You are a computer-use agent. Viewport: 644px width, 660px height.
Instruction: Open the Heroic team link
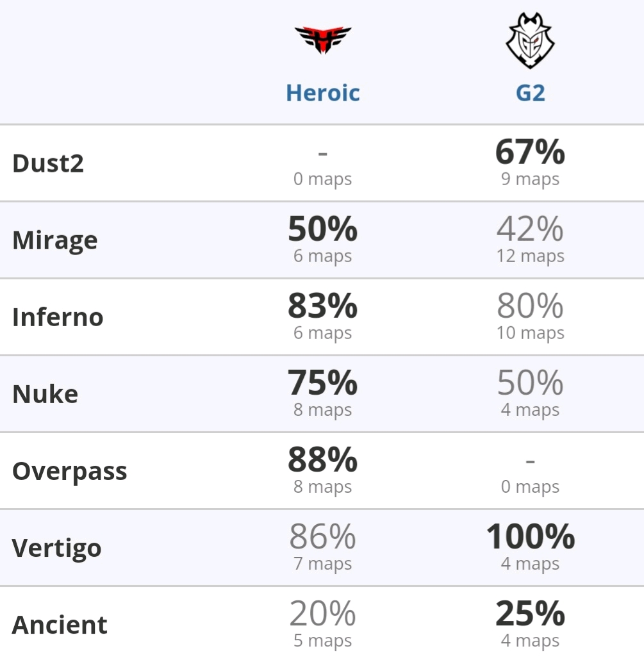pyautogui.click(x=323, y=93)
